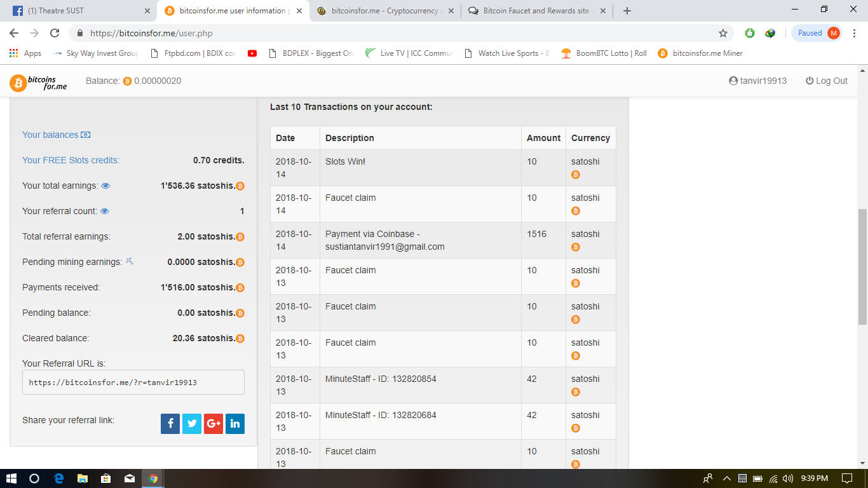This screenshot has height=488, width=868.
Task: Click the Payment via Coinbase transaction row
Action: [x=443, y=240]
